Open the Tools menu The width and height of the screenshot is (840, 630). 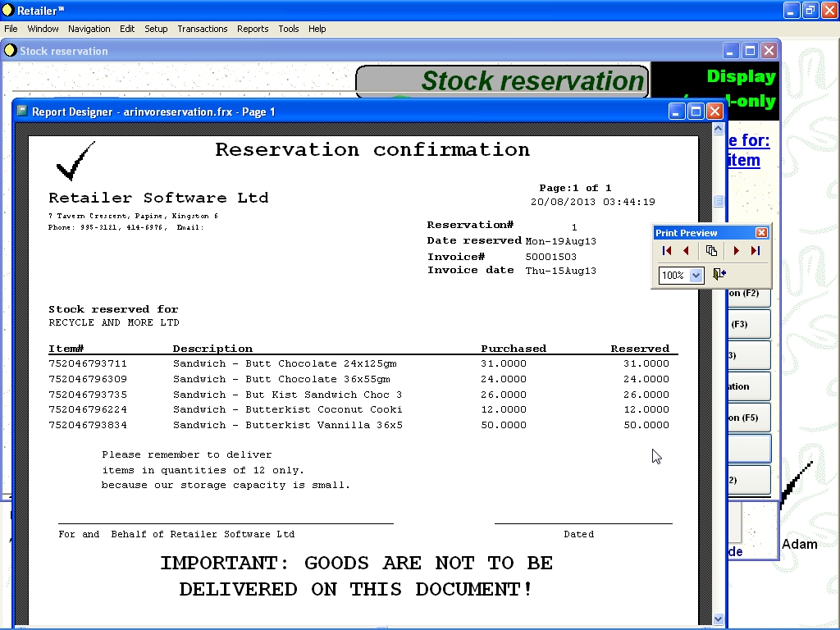coord(288,29)
